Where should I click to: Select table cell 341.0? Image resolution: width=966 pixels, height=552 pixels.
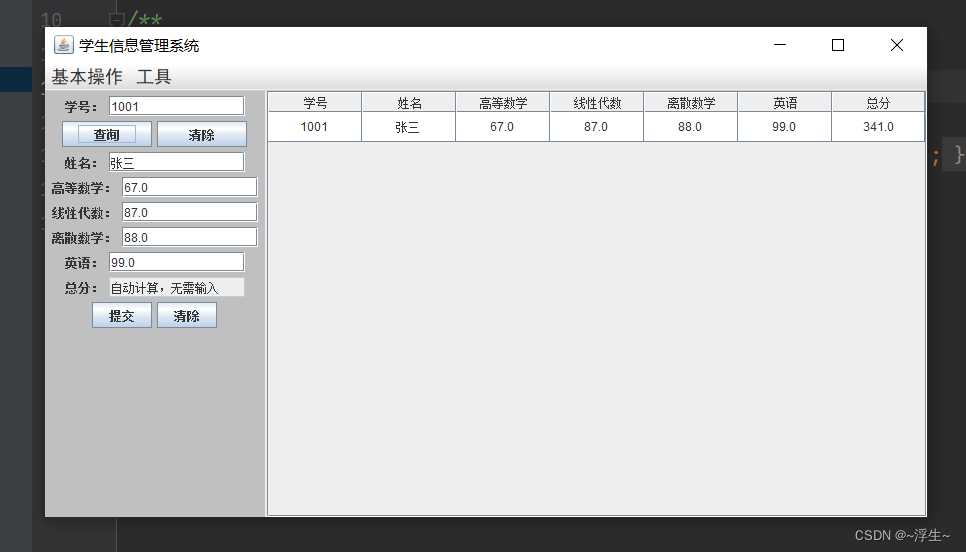click(x=879, y=127)
